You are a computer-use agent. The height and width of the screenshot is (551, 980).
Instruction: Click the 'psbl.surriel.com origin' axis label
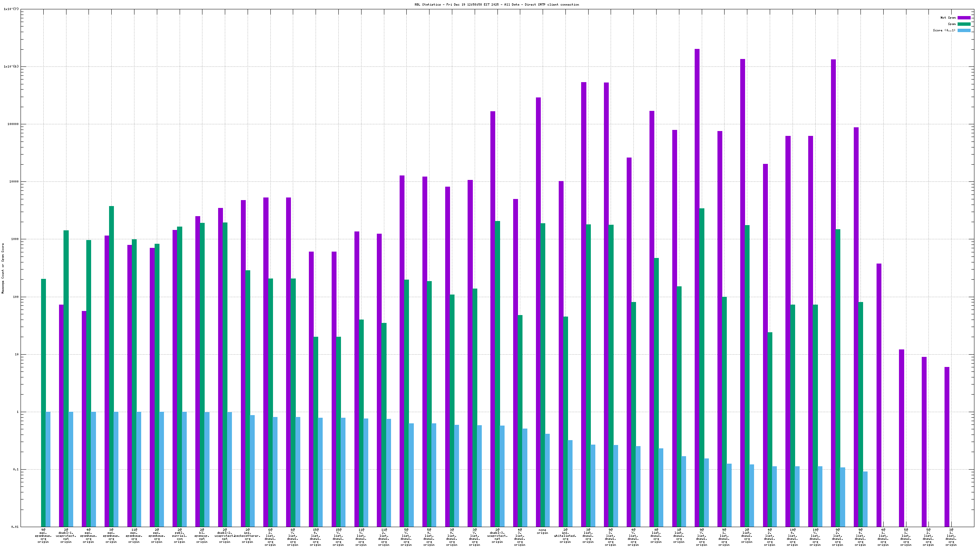(x=179, y=536)
